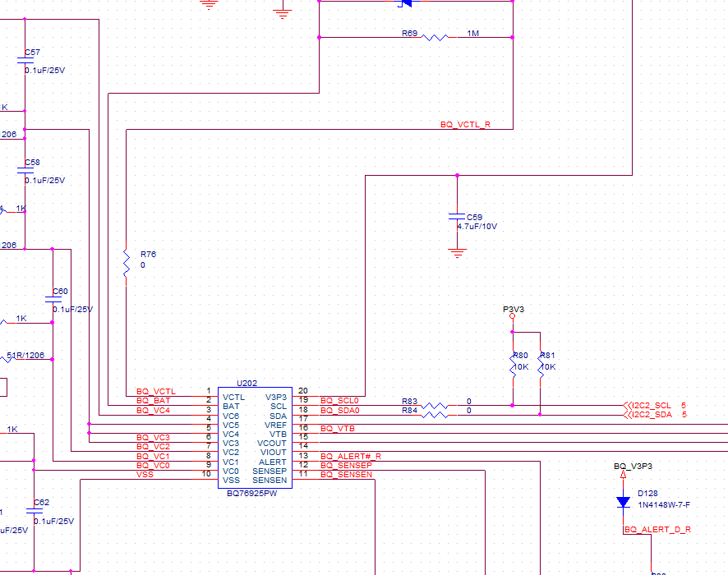728x575 pixels.
Task: Click the I2C2_SDA connector text
Action: [652, 415]
